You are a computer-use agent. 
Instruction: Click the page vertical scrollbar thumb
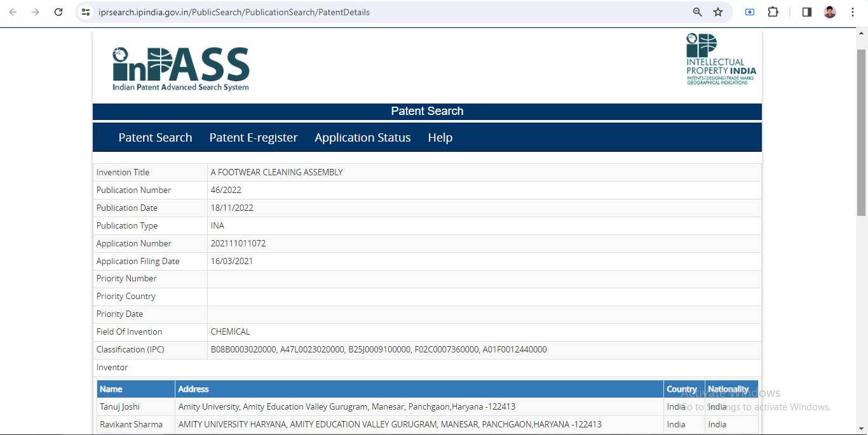(862, 131)
